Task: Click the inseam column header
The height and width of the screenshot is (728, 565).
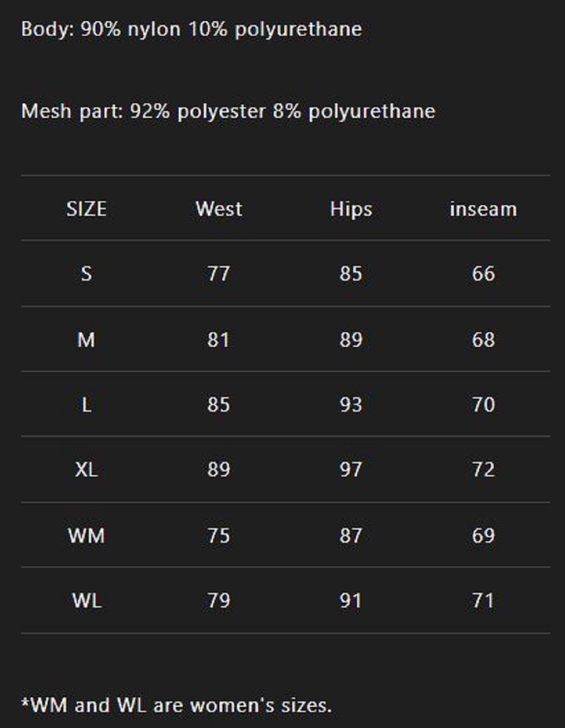Action: click(x=483, y=209)
